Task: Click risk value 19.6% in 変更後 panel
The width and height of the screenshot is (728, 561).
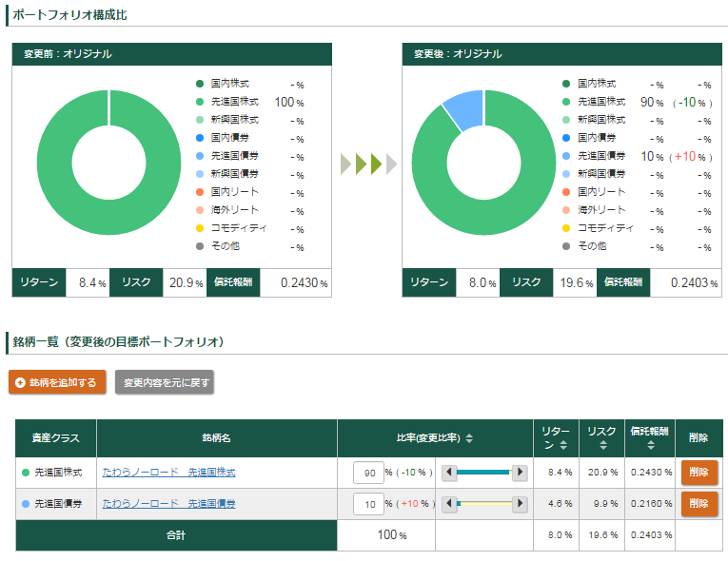Action: pos(576,282)
